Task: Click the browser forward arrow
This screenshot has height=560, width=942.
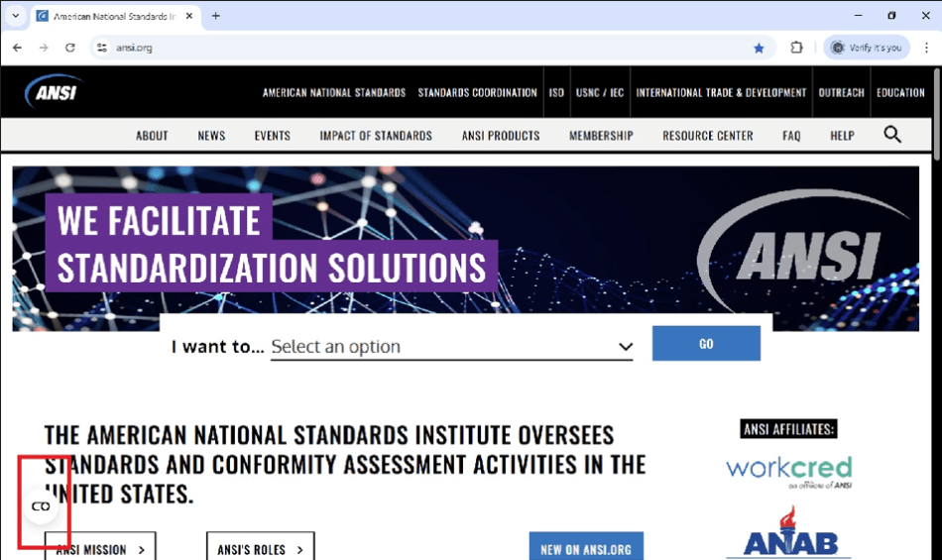Action: pyautogui.click(x=44, y=48)
